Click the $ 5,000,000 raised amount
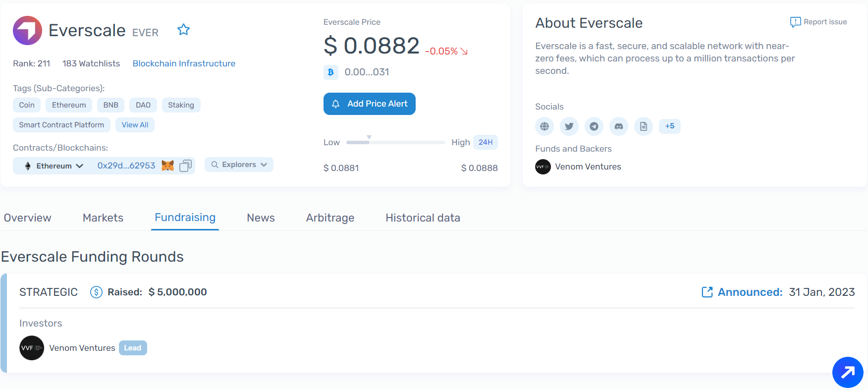The width and height of the screenshot is (868, 390). click(177, 292)
